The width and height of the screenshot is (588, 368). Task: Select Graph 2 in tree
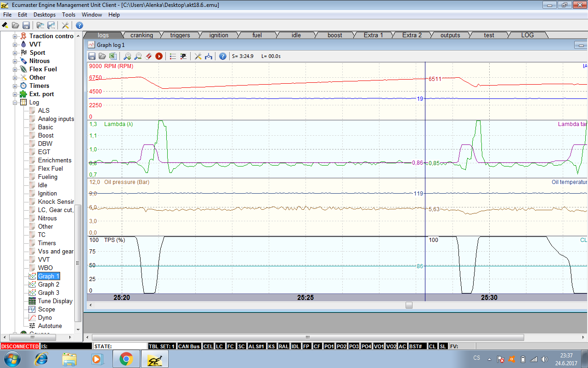(49, 284)
